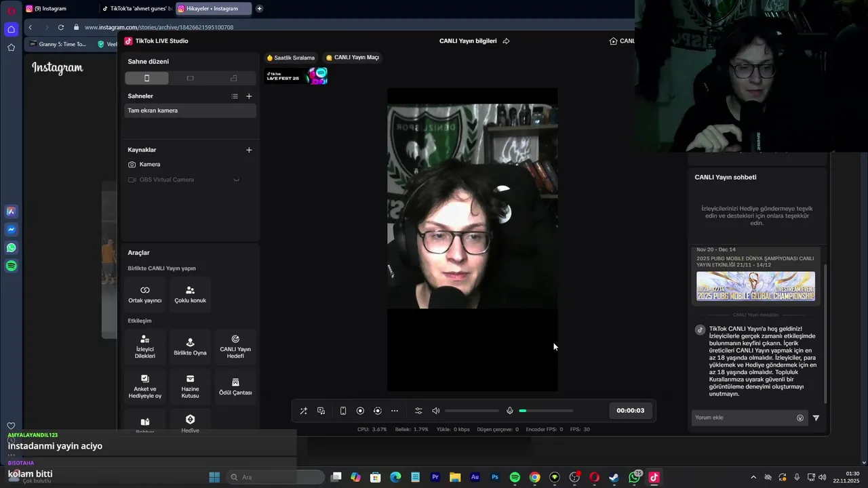Open Hazine Kutusu tool
Viewport: 868px width, 488px height.
(190, 386)
